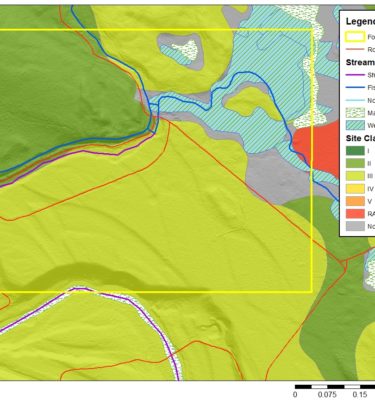Select Site Class II green swatch

[x=355, y=164]
